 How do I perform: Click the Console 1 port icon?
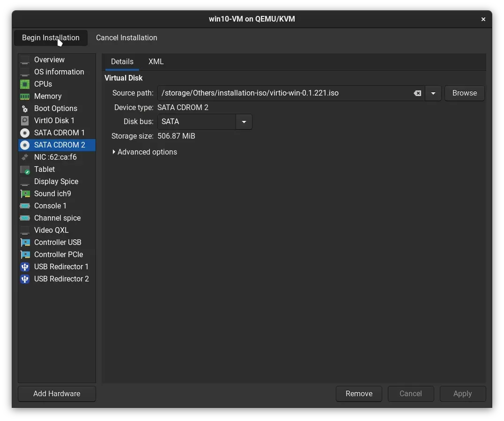coord(25,206)
